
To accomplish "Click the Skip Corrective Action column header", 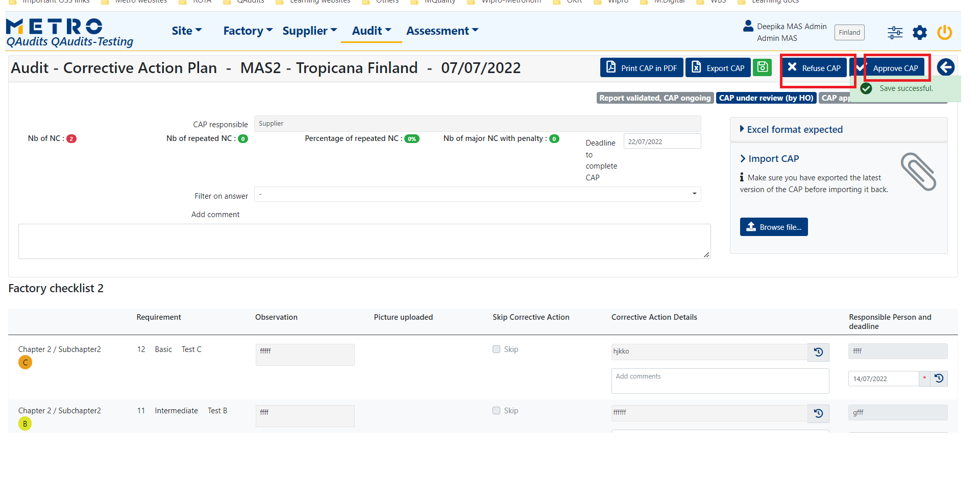I will (x=531, y=317).
